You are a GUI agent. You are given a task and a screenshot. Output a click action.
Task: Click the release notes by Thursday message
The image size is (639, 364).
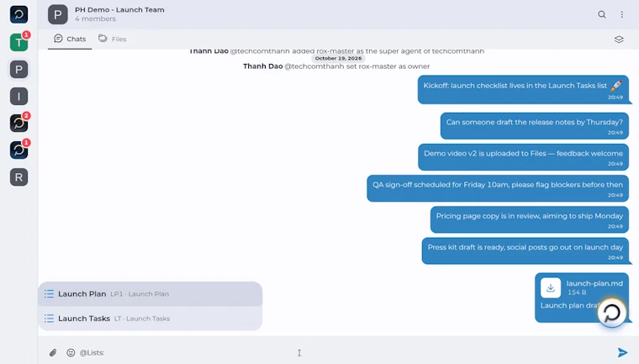534,126
